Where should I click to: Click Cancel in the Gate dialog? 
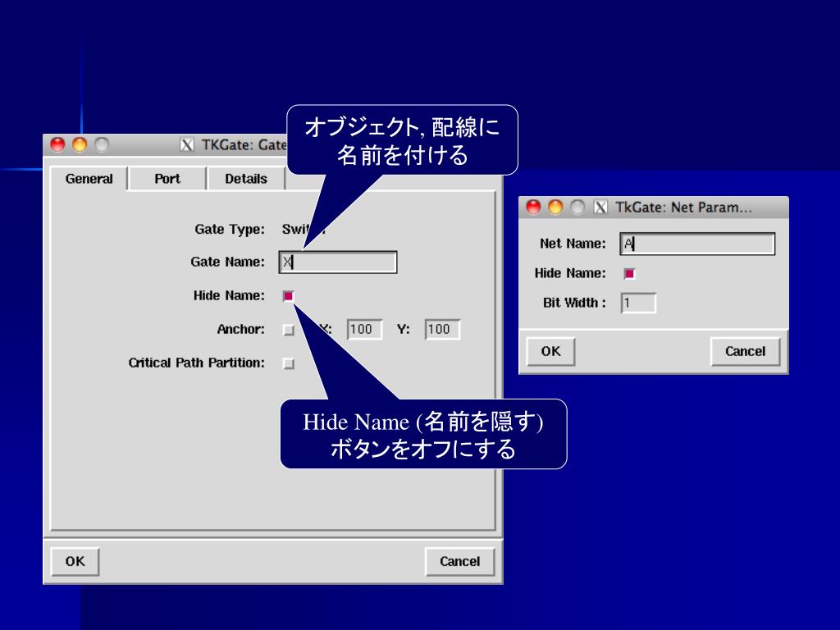tap(459, 561)
